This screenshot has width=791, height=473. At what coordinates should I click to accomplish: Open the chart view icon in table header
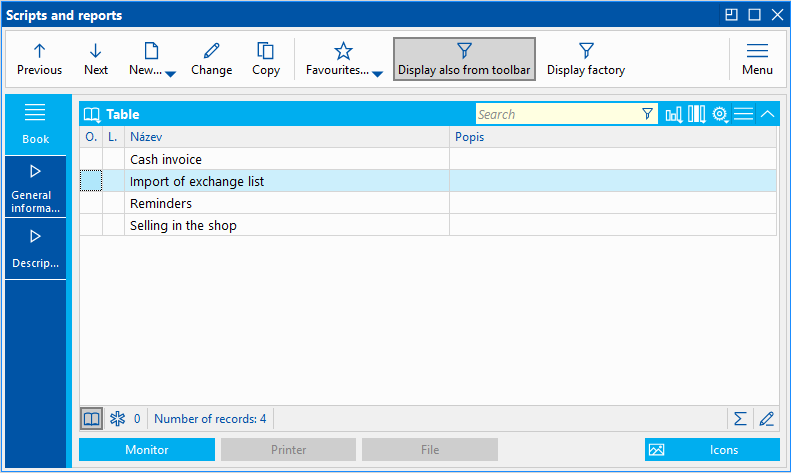point(673,114)
